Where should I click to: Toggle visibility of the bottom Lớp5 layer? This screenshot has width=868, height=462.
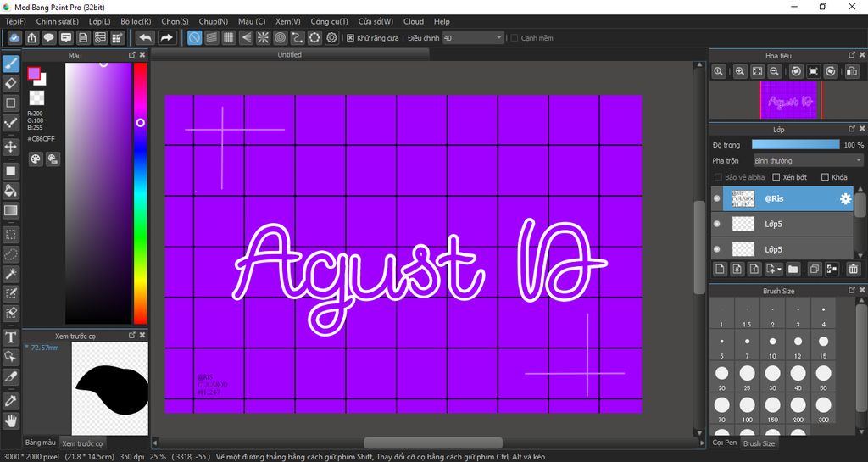coord(717,249)
